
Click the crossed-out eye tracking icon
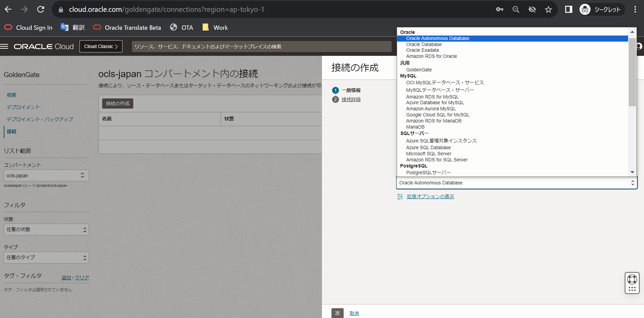tap(532, 9)
